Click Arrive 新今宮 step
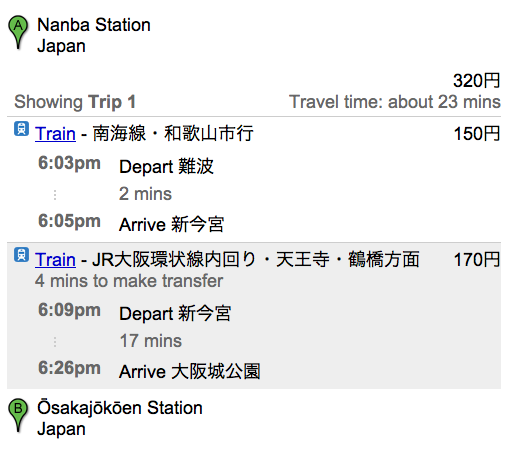The image size is (509, 455). point(172,224)
